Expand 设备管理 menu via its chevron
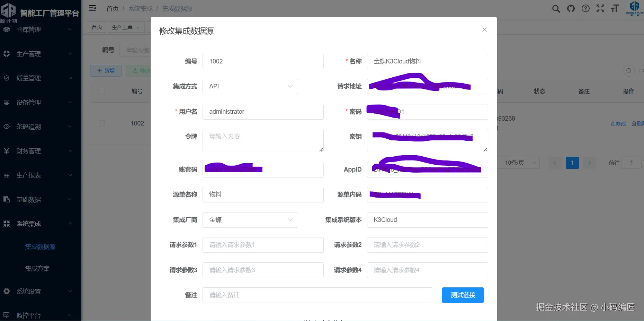The image size is (644, 321). click(70, 102)
